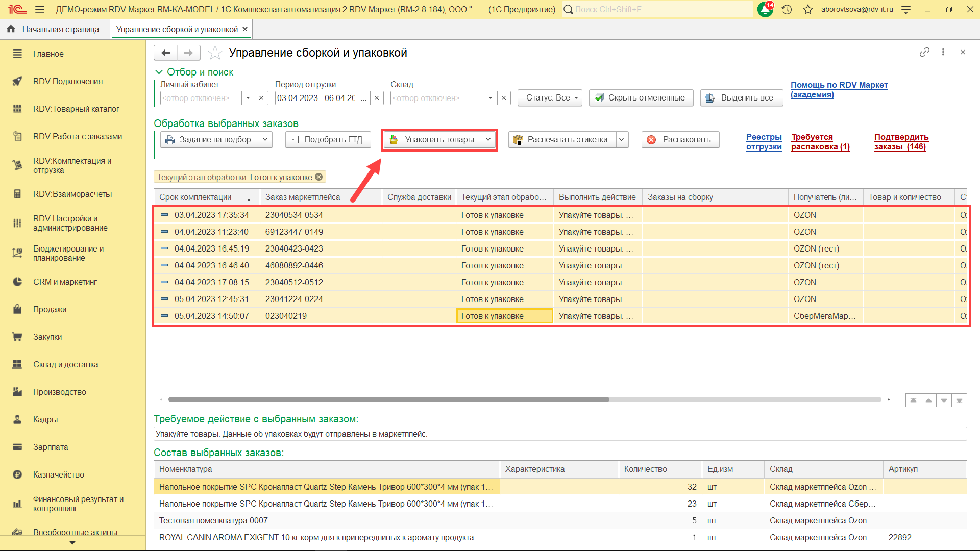The image size is (980, 551).
Task: Click the Распаковать red cross button
Action: click(x=680, y=139)
